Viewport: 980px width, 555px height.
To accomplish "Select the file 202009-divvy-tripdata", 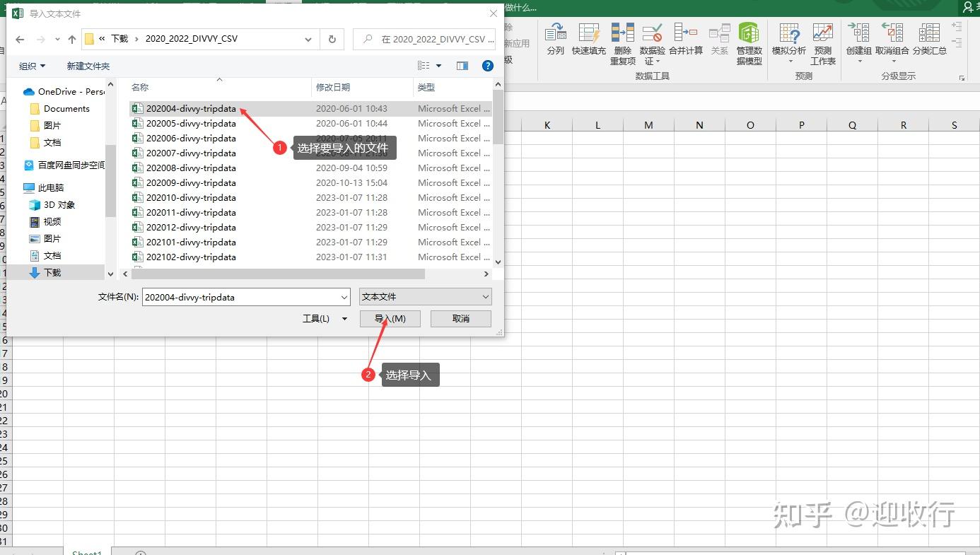I will (191, 183).
